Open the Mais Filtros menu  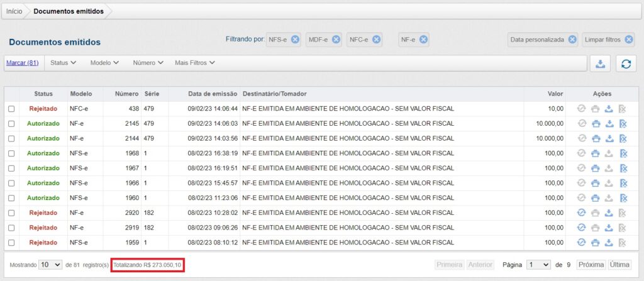tap(194, 63)
